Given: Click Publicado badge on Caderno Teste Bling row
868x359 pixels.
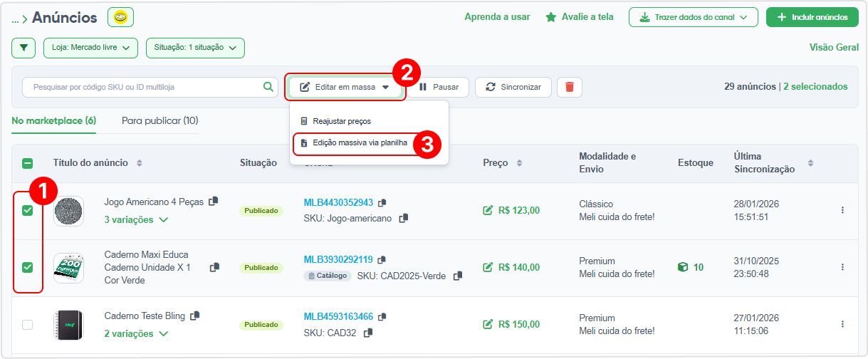Looking at the screenshot, I should click(x=261, y=325).
